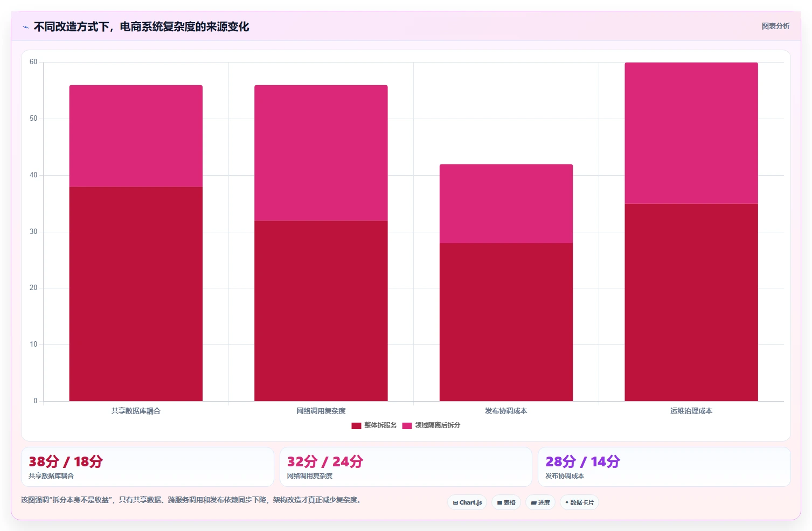Click the title 不同改造方式下，电商系统复杂度的来源变化

[141, 26]
